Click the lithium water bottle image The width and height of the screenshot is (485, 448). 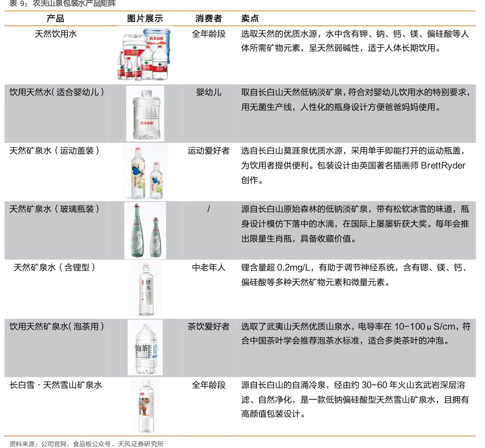click(145, 289)
